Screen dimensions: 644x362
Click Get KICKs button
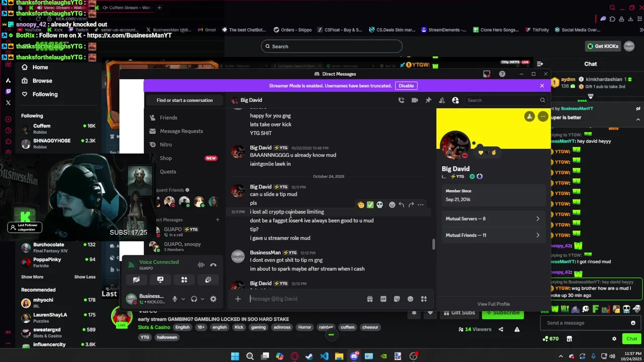point(603,46)
